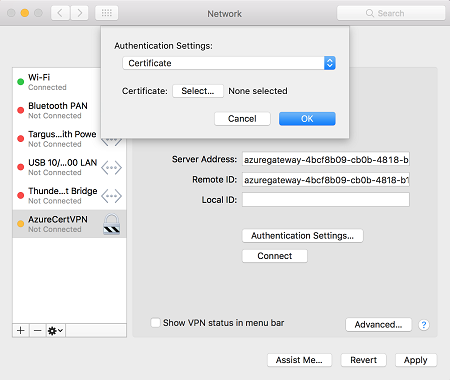Minimize the Network window with yellow button
This screenshot has height=380, width=450.
tap(25, 13)
